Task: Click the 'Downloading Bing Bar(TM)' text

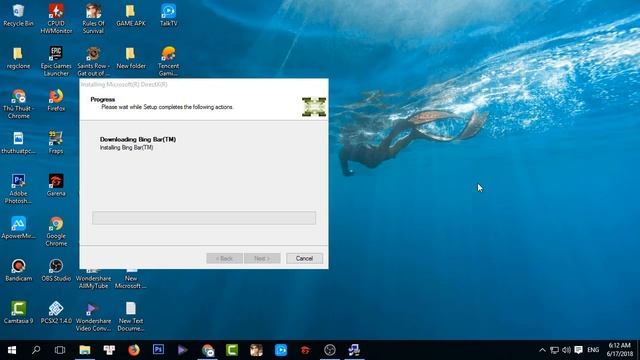Action: coord(138,139)
